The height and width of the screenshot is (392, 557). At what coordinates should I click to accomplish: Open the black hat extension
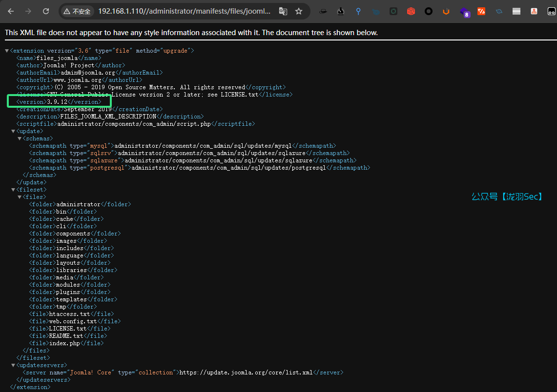point(323,11)
